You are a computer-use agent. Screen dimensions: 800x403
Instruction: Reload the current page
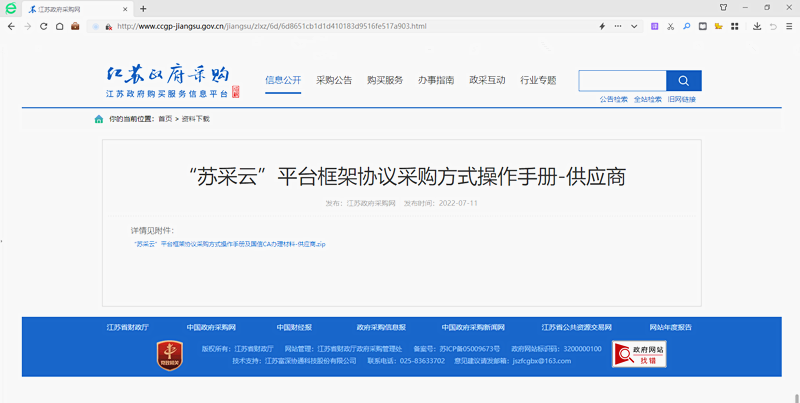[x=43, y=26]
